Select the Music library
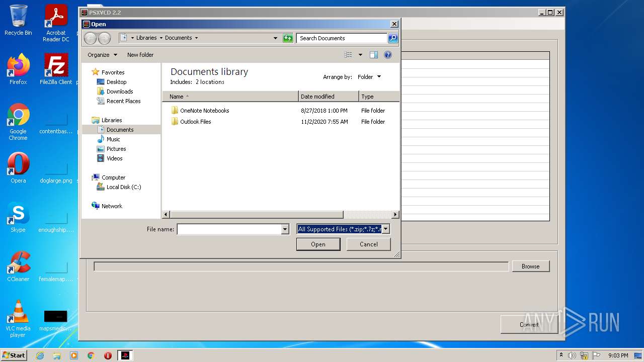The image size is (644, 362). [x=113, y=139]
